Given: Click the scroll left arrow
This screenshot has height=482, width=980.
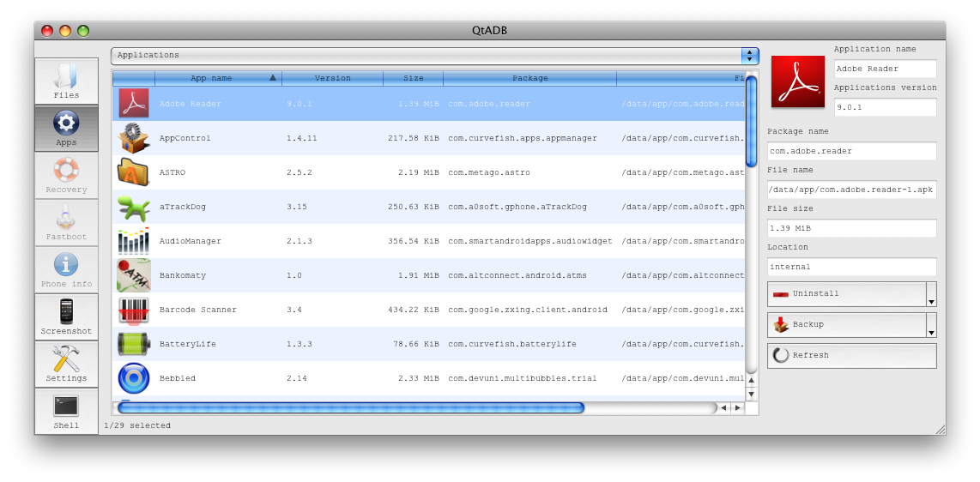Looking at the screenshot, I should tap(723, 407).
